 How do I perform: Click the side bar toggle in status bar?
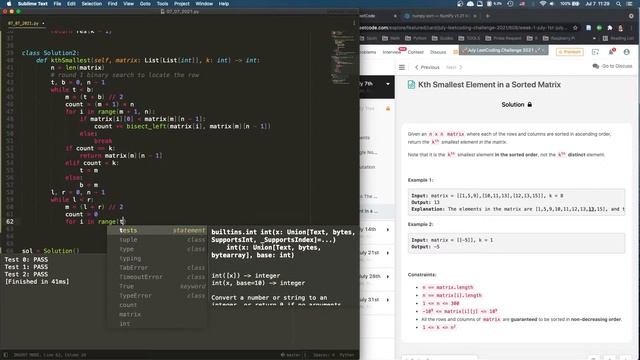(x=6, y=355)
